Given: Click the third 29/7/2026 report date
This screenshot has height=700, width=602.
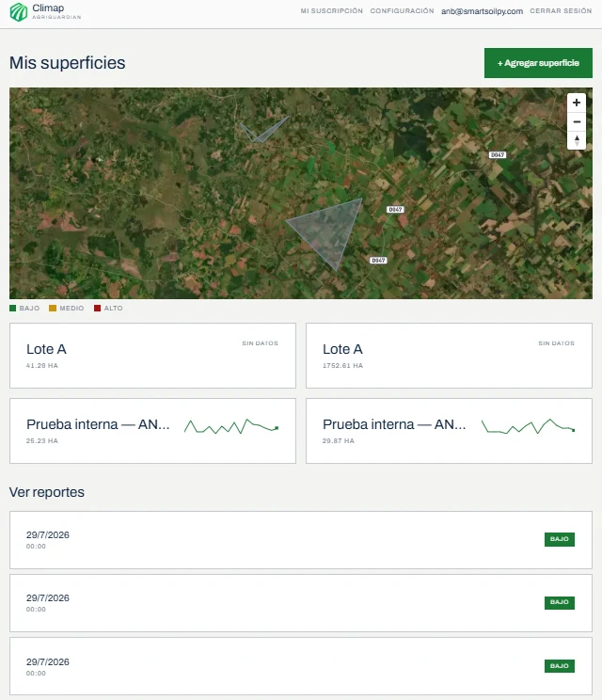Looking at the screenshot, I should coord(48,661).
